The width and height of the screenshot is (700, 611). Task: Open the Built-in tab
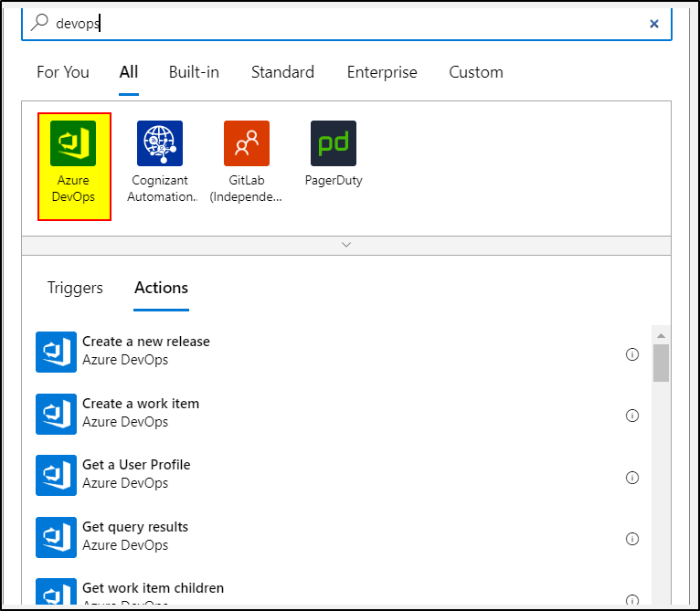coord(194,72)
